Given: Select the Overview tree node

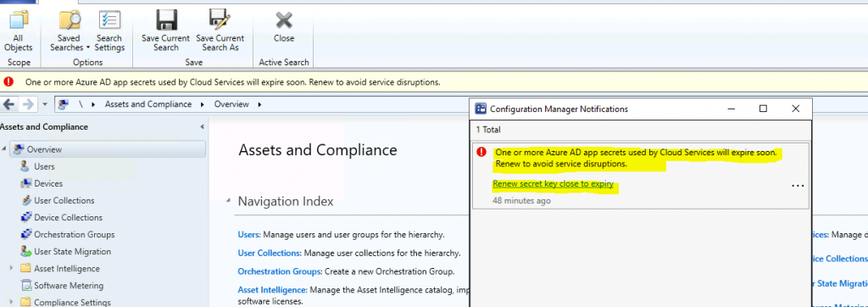Looking at the screenshot, I should (108, 149).
